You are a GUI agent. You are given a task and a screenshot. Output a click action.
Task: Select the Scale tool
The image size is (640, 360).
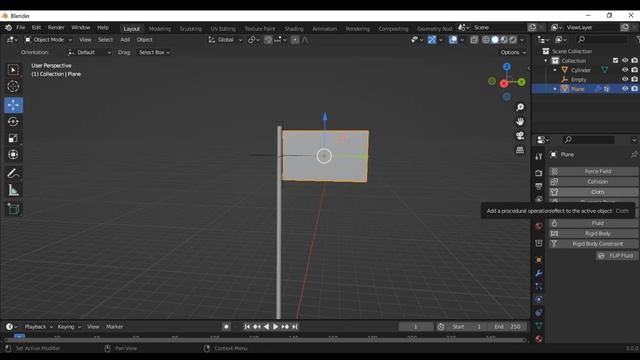tap(13, 138)
